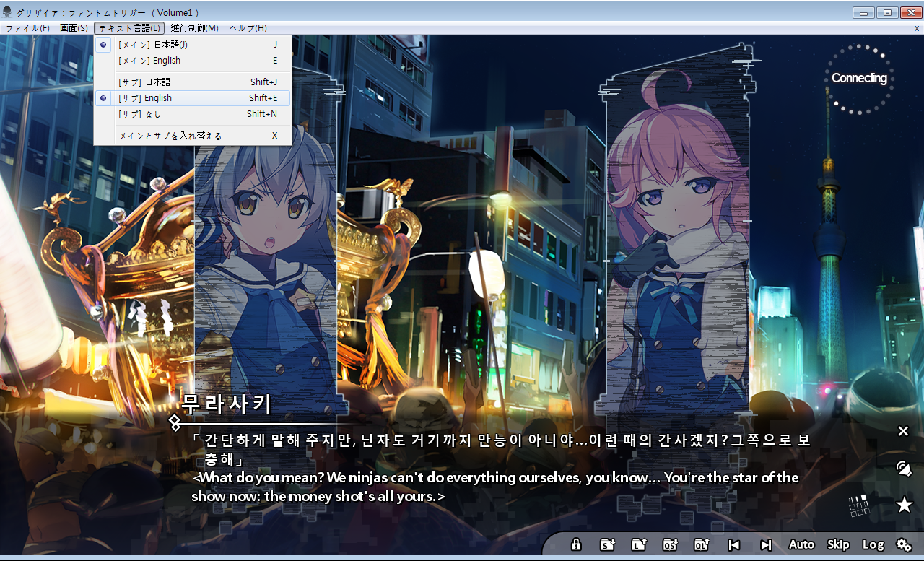
Task: Click the Korean dialogue text line
Action: click(x=501, y=449)
